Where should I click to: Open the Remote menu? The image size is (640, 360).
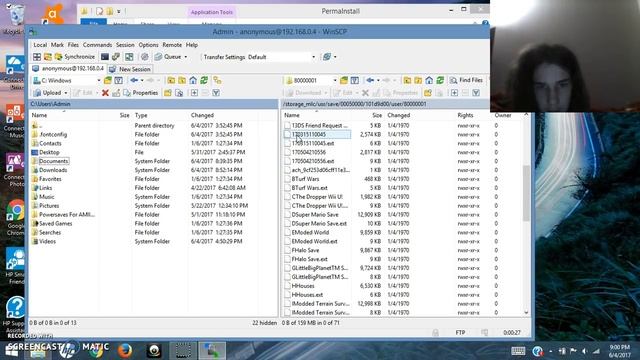[x=172, y=45]
